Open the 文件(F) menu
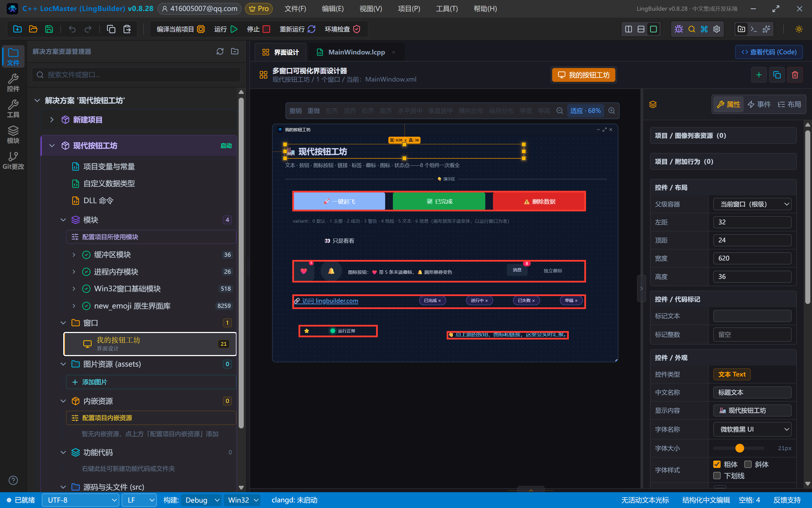 click(295, 9)
